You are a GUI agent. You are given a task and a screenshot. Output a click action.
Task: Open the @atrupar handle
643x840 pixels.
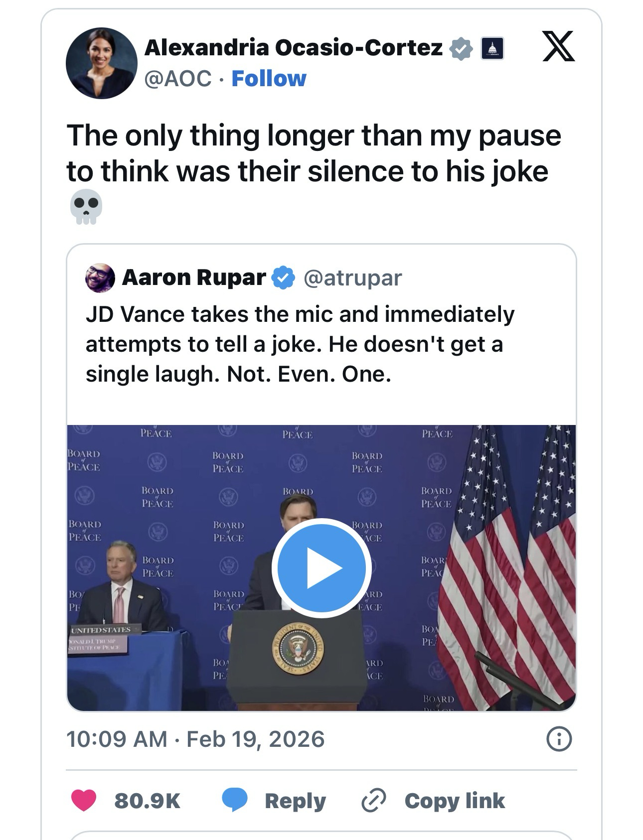tap(352, 278)
